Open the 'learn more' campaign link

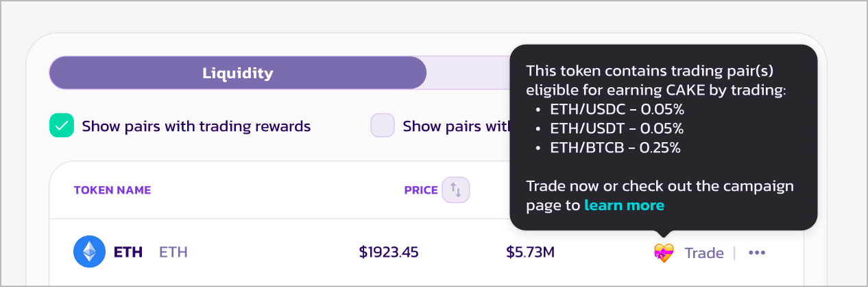[624, 205]
